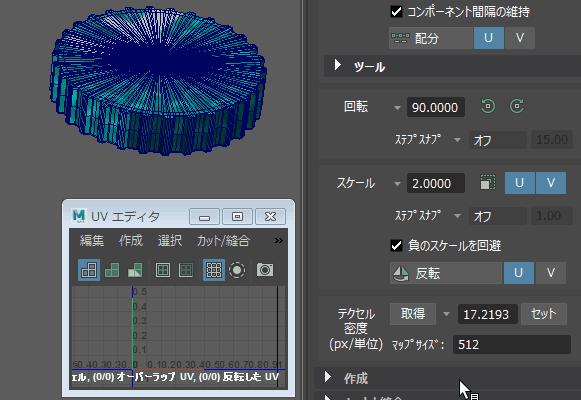Screen dimensions: 581x400
Task: Click the 回転 value field 90.0000
Action: pyautogui.click(x=436, y=107)
